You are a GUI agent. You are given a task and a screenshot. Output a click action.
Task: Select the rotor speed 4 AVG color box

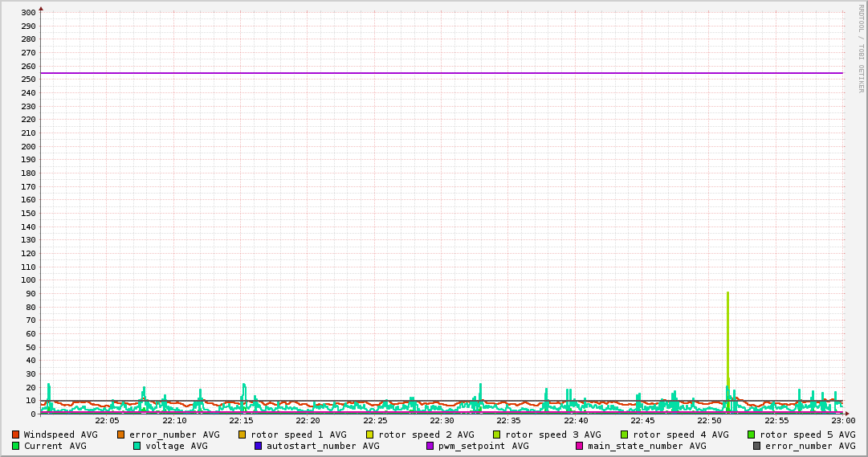pyautogui.click(x=624, y=435)
